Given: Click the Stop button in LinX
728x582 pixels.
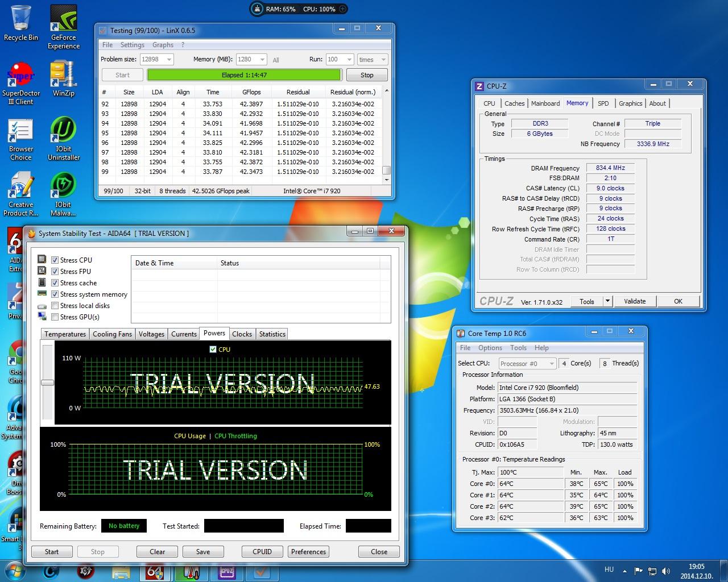Looking at the screenshot, I should coord(367,75).
